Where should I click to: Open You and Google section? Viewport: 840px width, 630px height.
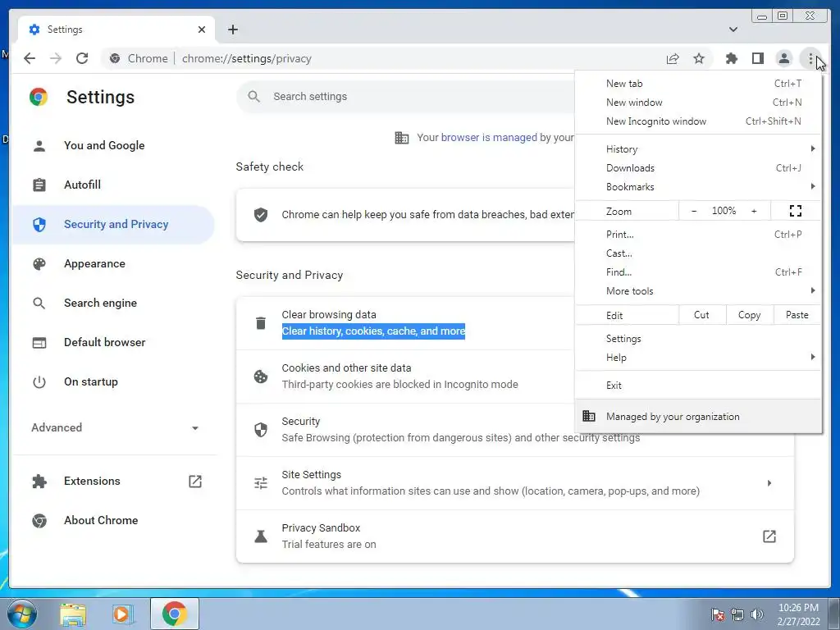pyautogui.click(x=113, y=146)
